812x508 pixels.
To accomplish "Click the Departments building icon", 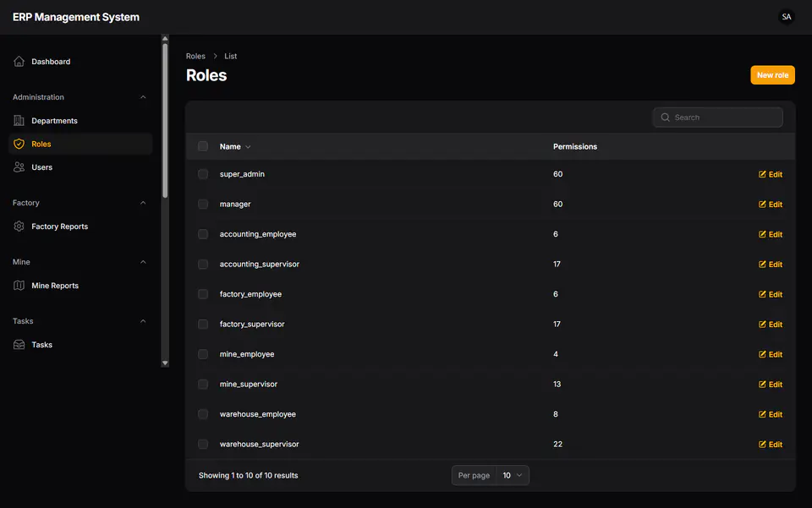I will coord(19,121).
